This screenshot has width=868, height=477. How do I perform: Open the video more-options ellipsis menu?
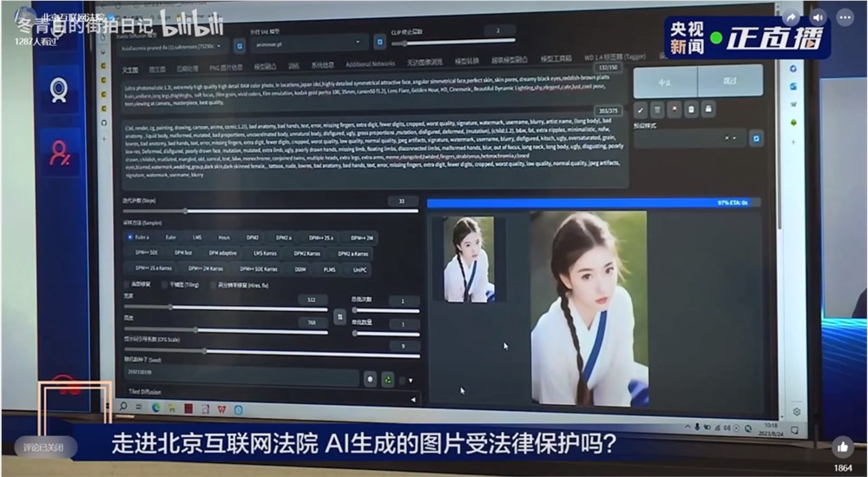coord(845,17)
